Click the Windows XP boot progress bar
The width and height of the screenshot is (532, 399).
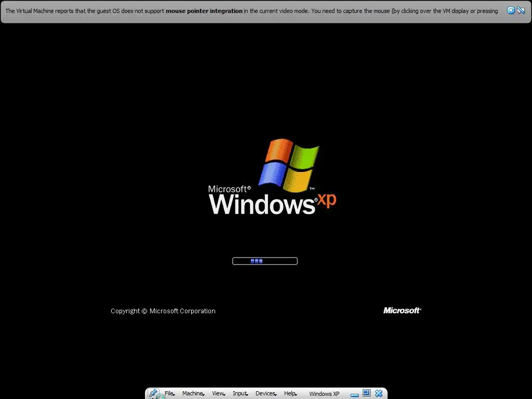(x=264, y=261)
